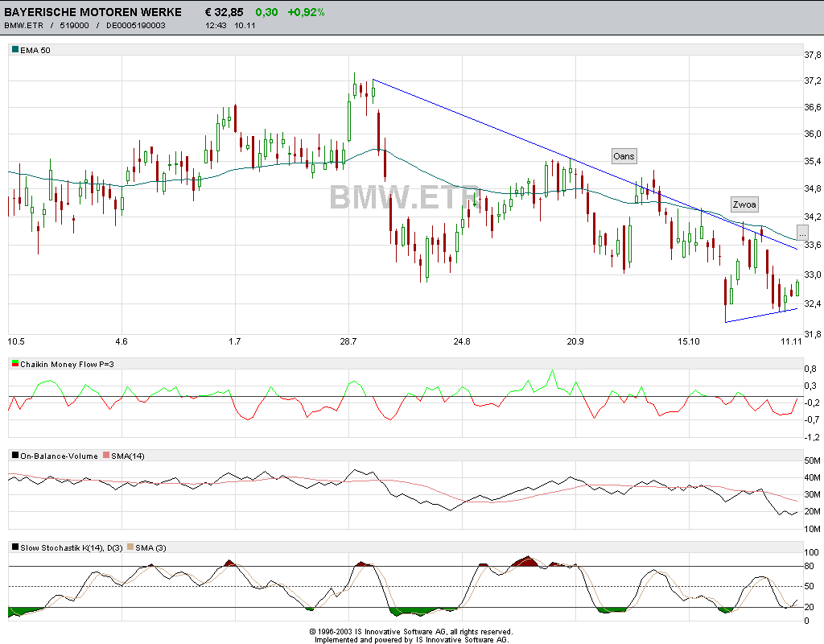Click the EMA 50 legend color square

pyautogui.click(x=15, y=49)
